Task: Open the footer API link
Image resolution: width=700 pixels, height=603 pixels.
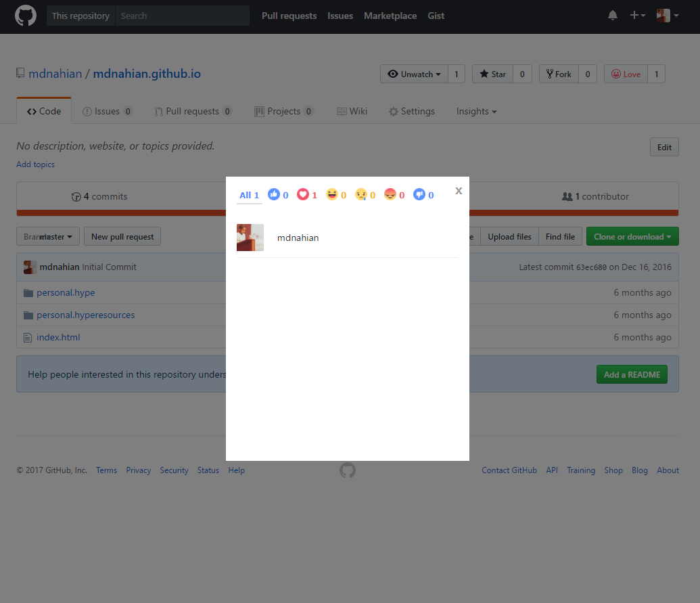Action: [x=552, y=470]
